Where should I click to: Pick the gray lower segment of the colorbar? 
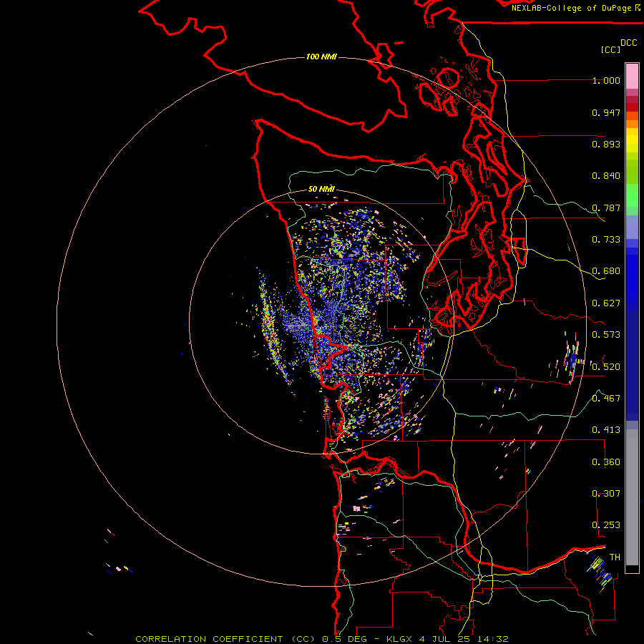coord(632,497)
